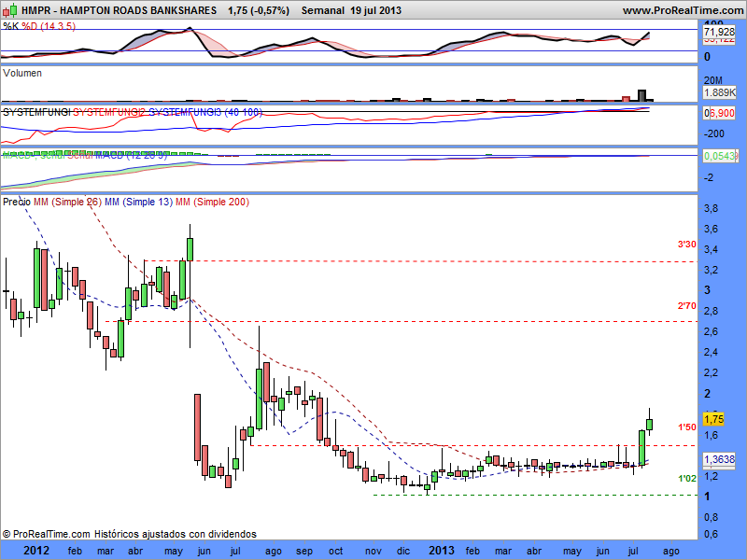Click the dic month label on time axis
The image size is (747, 560).
[403, 551]
